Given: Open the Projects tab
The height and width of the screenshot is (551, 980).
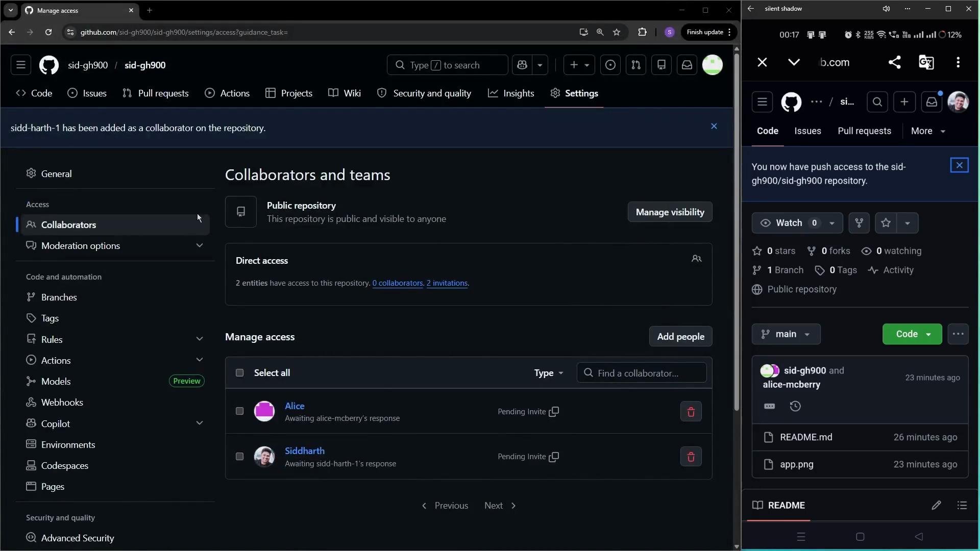Looking at the screenshot, I should [x=289, y=93].
